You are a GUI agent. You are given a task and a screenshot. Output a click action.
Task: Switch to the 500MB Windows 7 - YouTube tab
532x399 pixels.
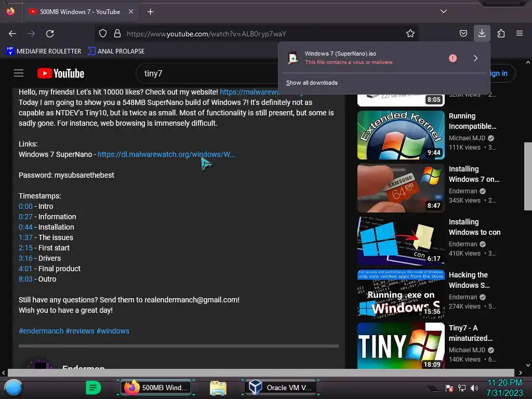click(x=81, y=12)
